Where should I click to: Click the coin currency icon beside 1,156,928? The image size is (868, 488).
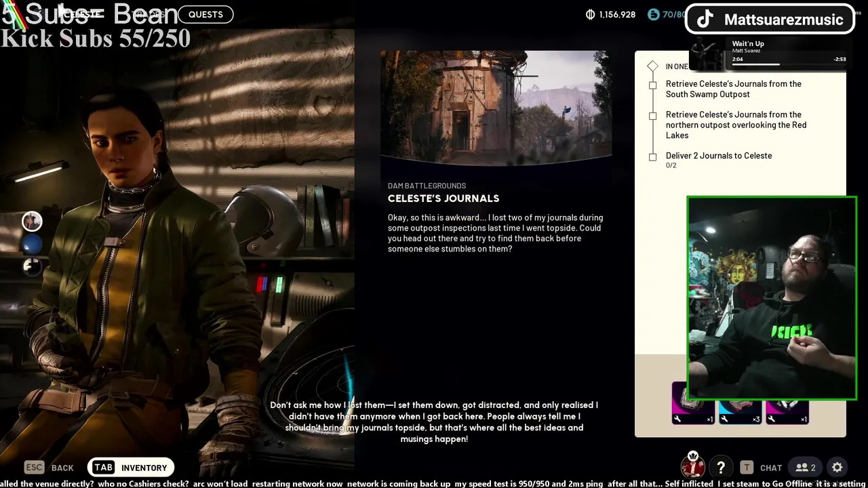(590, 14)
